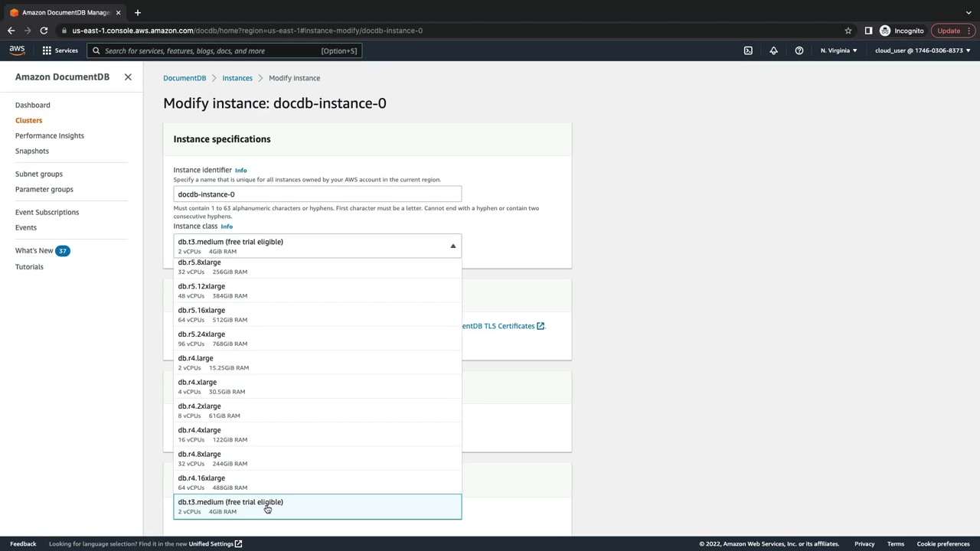Open the AWS help question mark
The image size is (980, 551).
799,51
